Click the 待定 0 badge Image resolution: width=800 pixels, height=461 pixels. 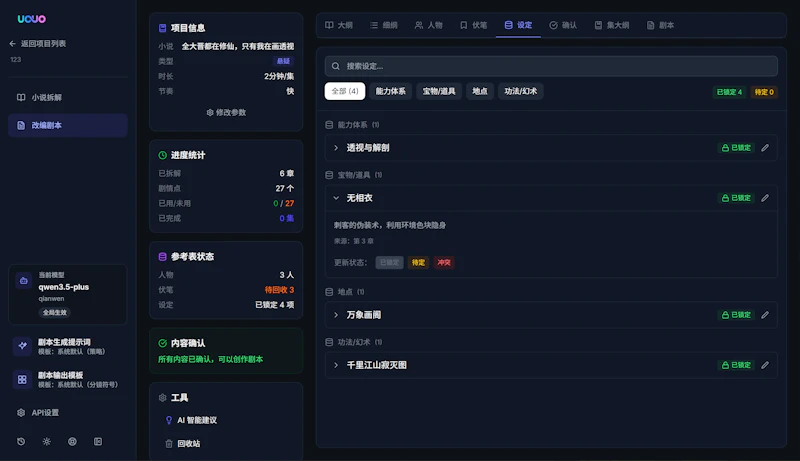[x=764, y=92]
